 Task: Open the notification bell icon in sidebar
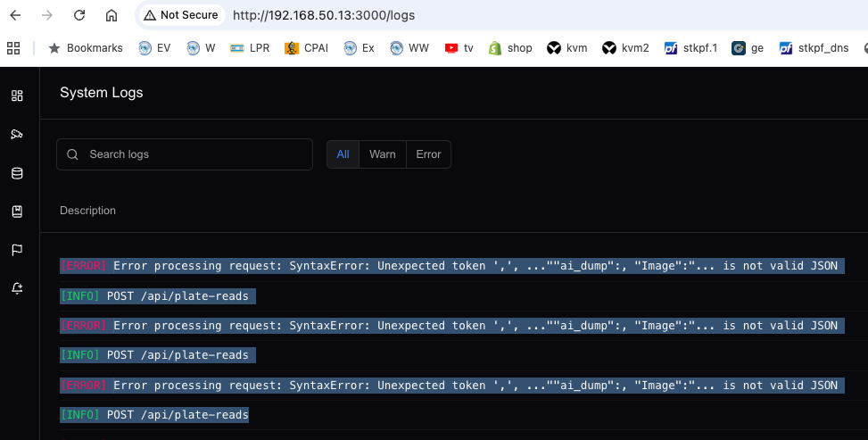[x=17, y=288]
